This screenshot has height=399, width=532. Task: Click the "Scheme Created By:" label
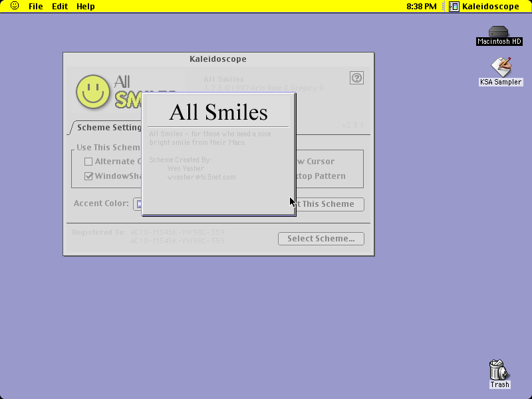click(180, 160)
